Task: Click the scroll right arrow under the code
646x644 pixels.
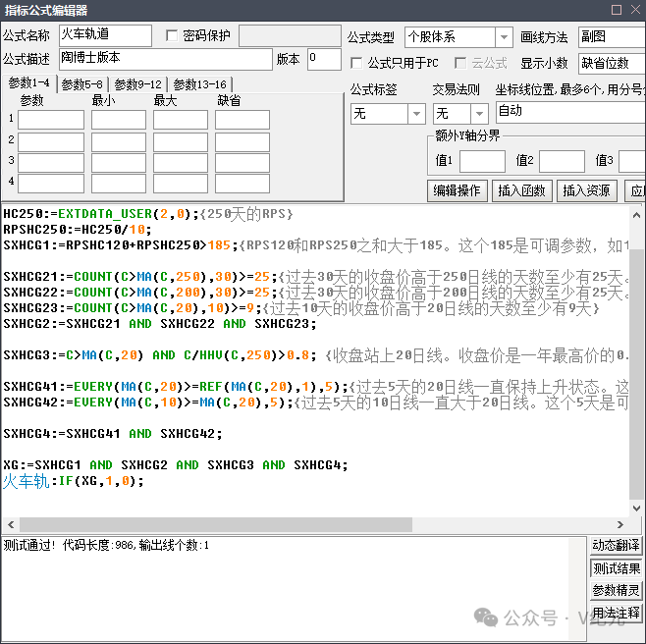Action: pyautogui.click(x=620, y=524)
